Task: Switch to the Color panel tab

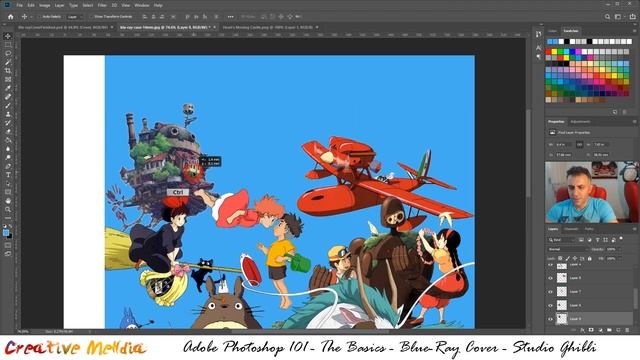Action: coord(553,31)
